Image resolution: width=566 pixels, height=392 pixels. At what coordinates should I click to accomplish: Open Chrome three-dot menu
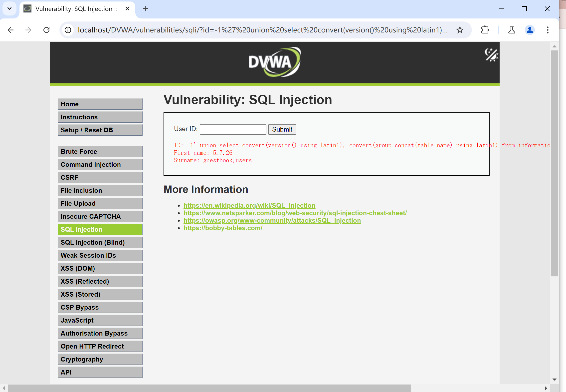click(548, 30)
